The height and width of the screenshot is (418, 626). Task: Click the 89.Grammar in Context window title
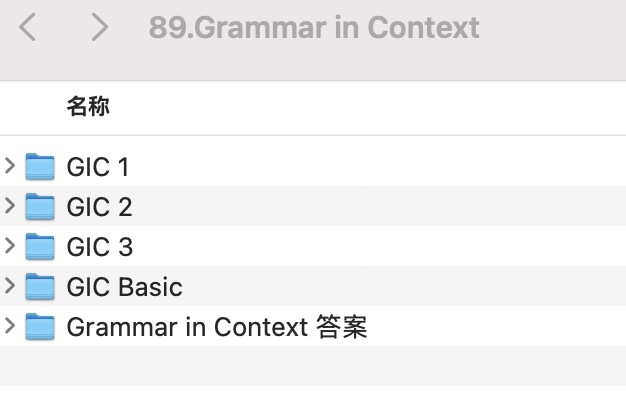314,27
